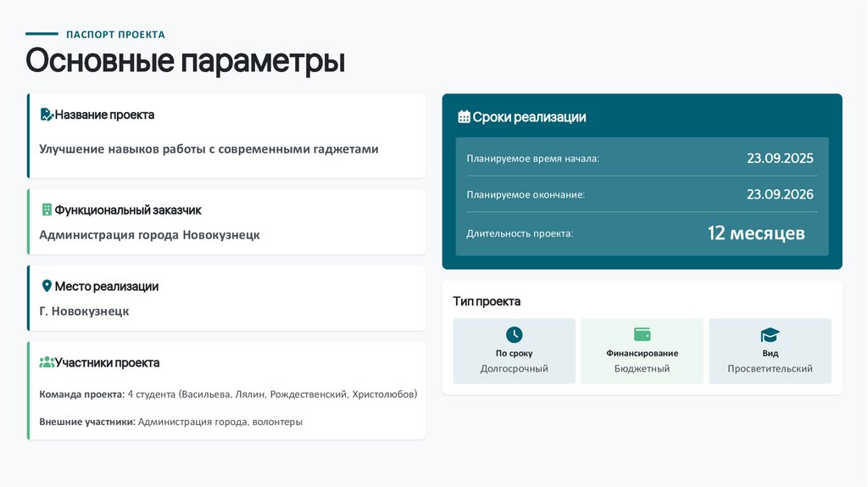This screenshot has height=487, width=868.
Task: Select the text Улучшение навыков работы с современными гаджетами
Action: [x=209, y=149]
